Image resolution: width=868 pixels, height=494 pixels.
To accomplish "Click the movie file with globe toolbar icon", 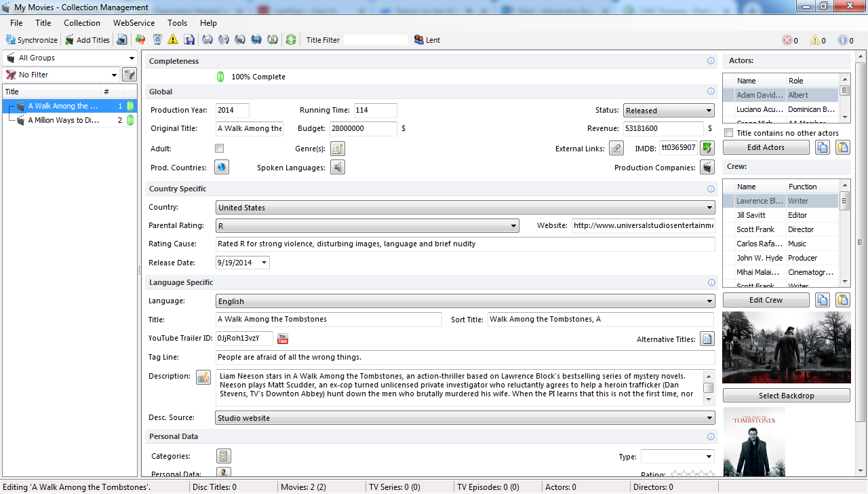I will 122,40.
